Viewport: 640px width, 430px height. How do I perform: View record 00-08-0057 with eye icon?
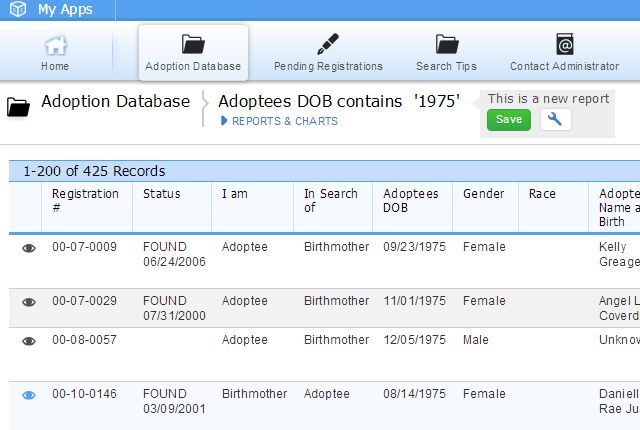point(29,341)
